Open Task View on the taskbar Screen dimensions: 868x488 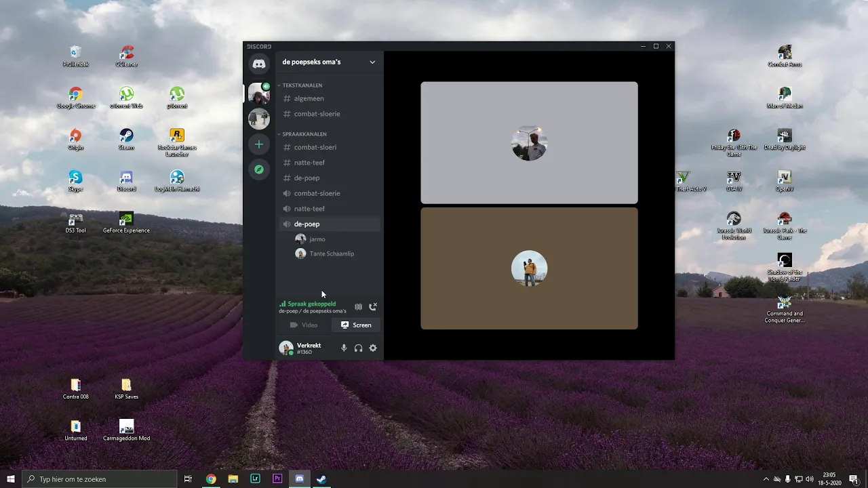click(x=188, y=479)
